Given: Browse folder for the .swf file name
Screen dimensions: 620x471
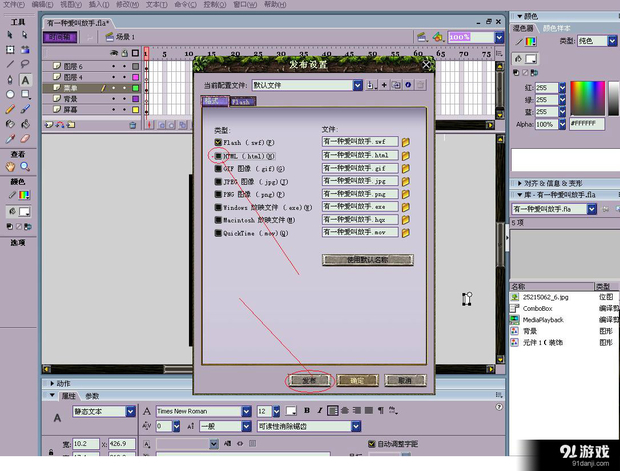Looking at the screenshot, I should tap(407, 143).
